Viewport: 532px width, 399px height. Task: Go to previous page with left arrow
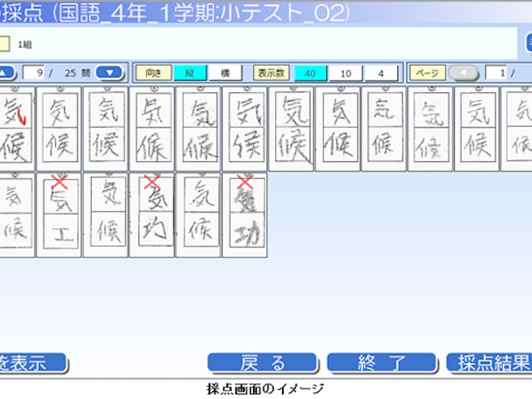(461, 73)
